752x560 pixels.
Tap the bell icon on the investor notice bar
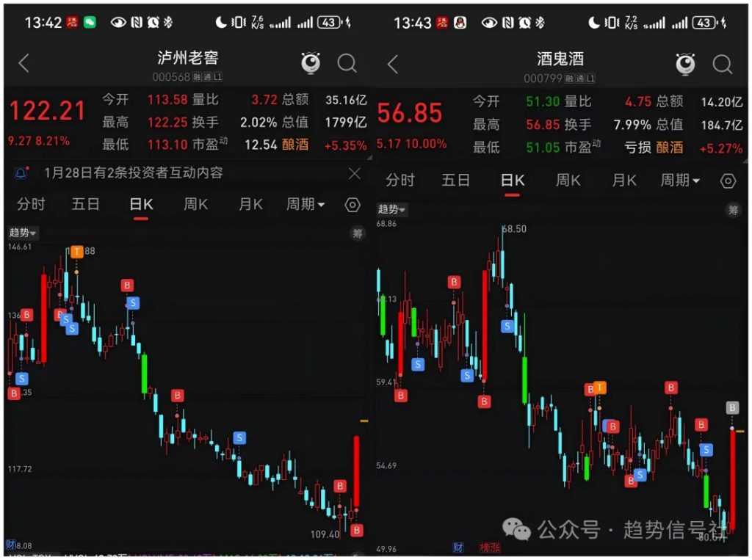pos(20,173)
